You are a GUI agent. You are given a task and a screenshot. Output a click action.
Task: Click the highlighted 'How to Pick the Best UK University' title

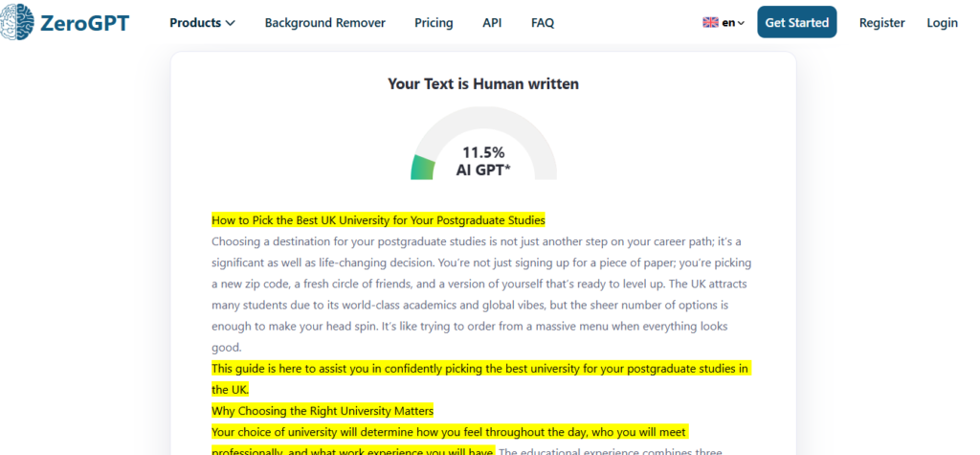coord(378,219)
